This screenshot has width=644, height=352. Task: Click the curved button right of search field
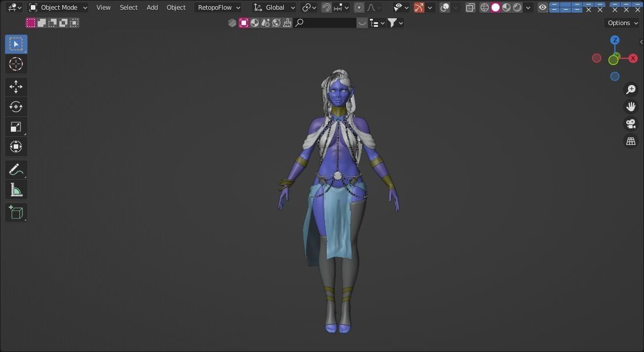[x=362, y=23]
